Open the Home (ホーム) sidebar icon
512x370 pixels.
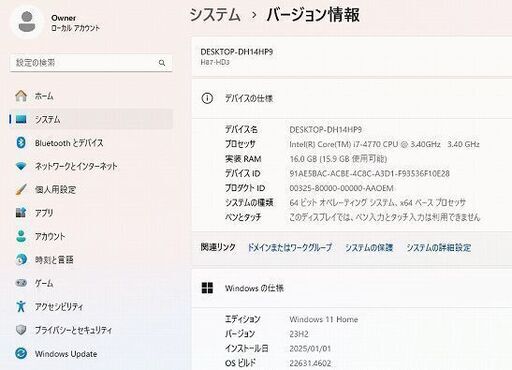[x=21, y=96]
